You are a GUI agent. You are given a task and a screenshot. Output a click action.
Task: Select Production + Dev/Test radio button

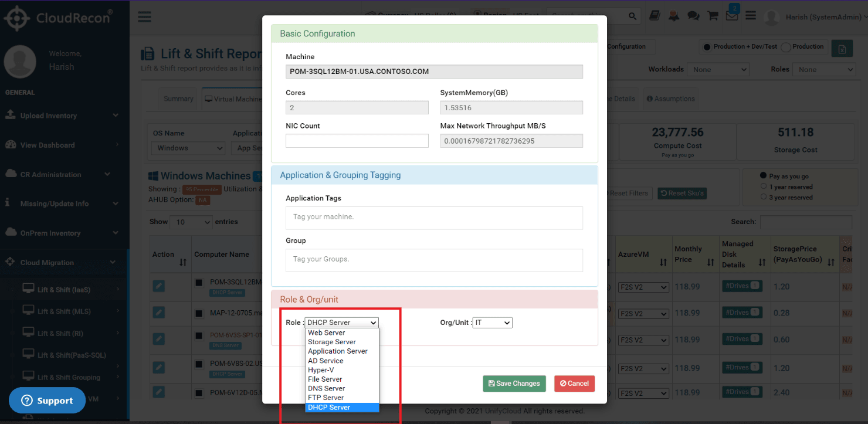click(x=707, y=47)
